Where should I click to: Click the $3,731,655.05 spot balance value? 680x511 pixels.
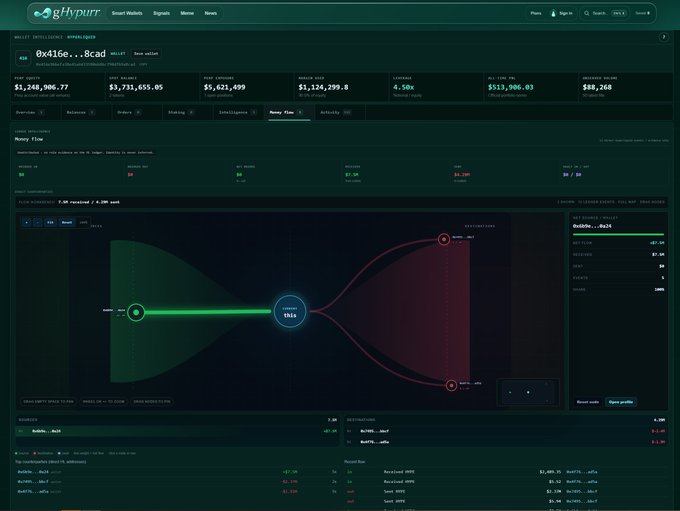(x=136, y=87)
